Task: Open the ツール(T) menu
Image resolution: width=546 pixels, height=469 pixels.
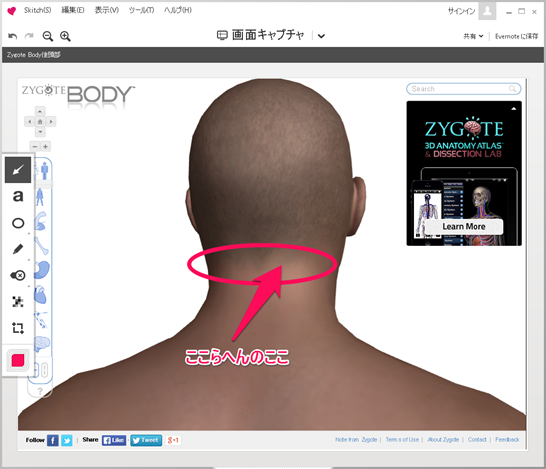Action: pyautogui.click(x=141, y=10)
